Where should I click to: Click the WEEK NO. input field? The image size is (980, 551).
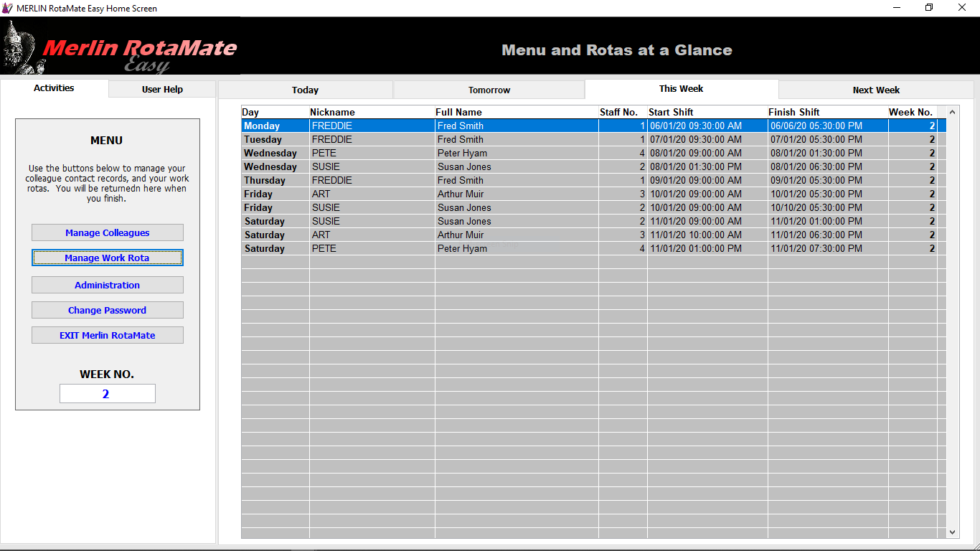pos(108,394)
